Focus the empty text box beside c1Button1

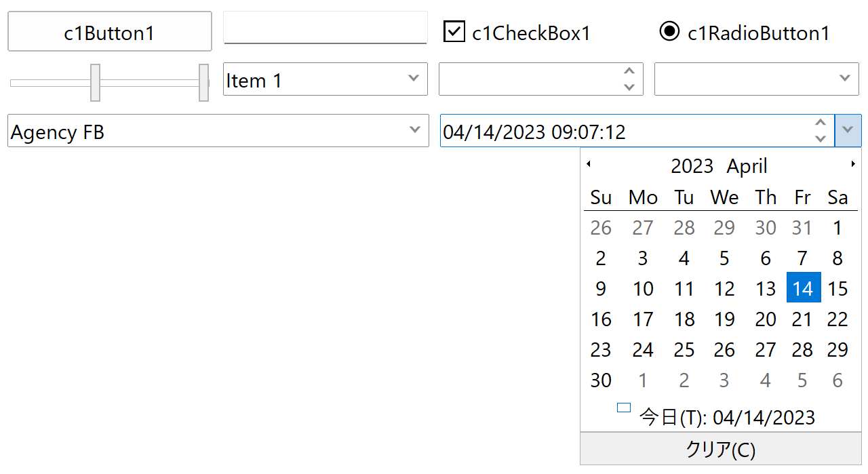[325, 28]
